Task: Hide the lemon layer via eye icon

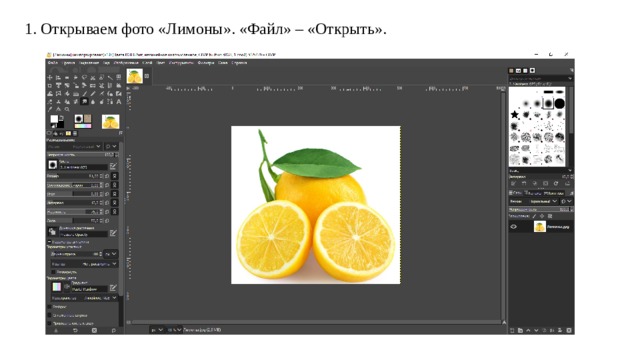Action: 513,227
